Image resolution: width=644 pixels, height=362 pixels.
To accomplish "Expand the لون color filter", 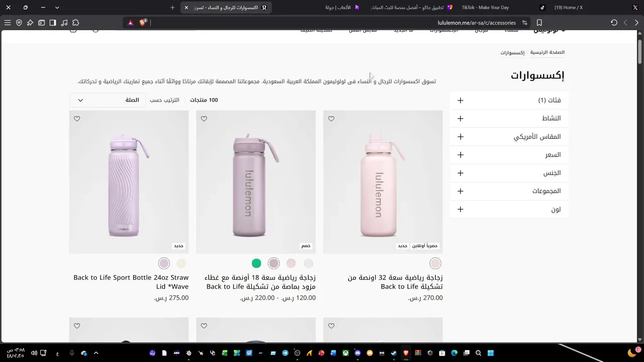I will pyautogui.click(x=509, y=209).
